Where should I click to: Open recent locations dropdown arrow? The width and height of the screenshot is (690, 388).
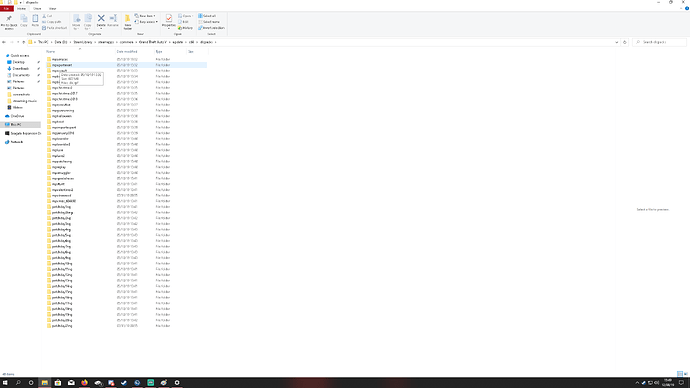(18, 42)
